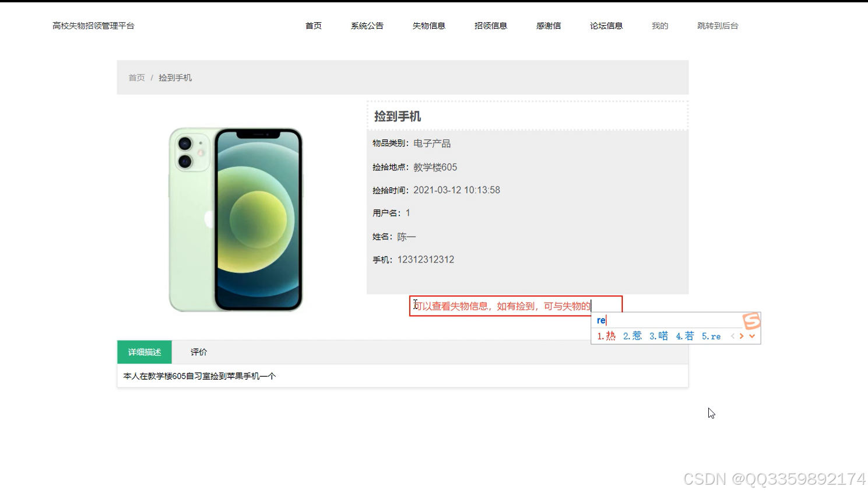Expand IME candidate list with down chevron
Screen dimensions: 868x494
tap(752, 336)
